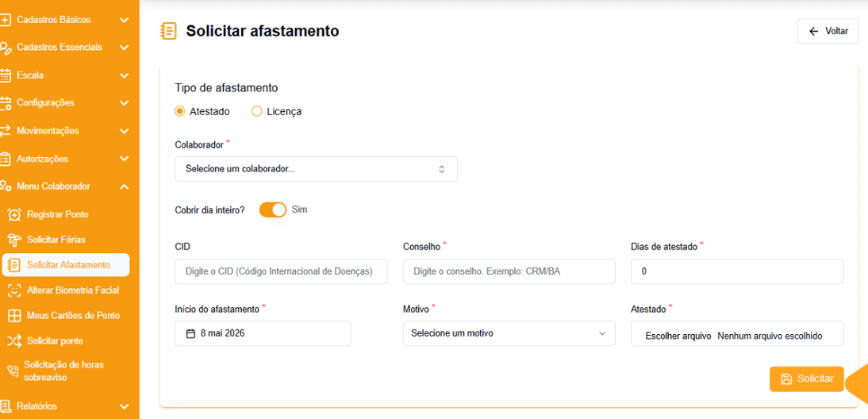Click the Conselho input field
868x419 pixels.
509,271
